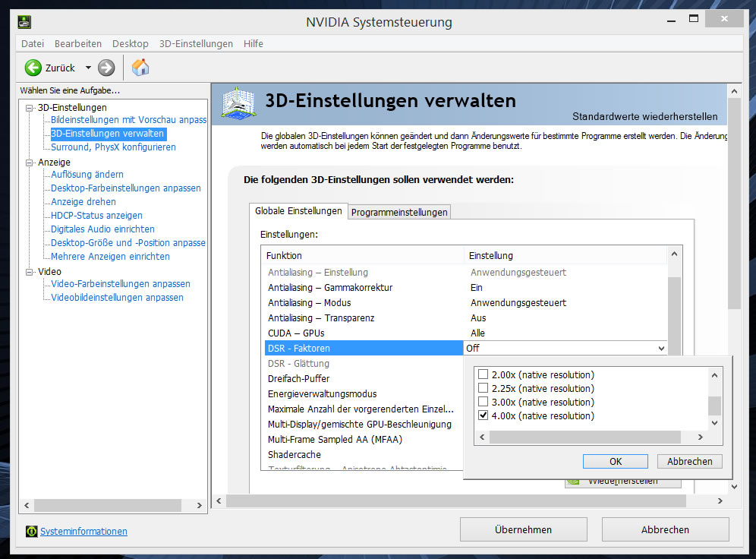Select the Antialiasing – Transparenz row
This screenshot has height=559, width=756.
tap(466, 317)
